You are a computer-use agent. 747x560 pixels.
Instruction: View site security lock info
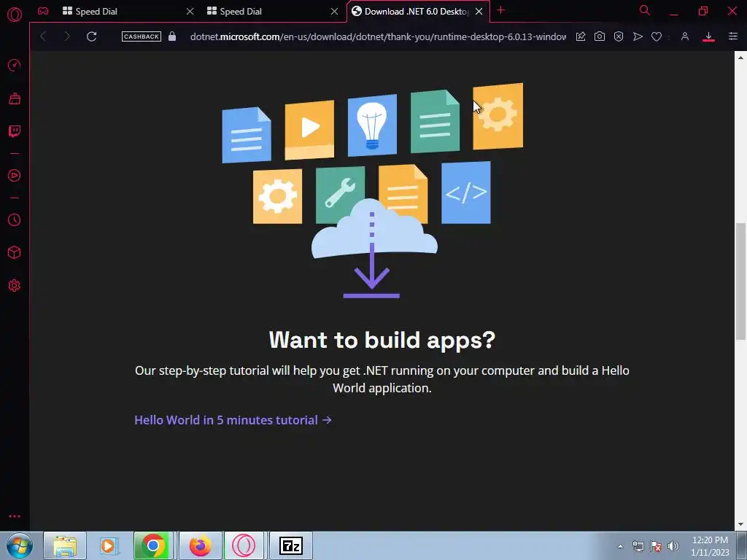(x=172, y=36)
